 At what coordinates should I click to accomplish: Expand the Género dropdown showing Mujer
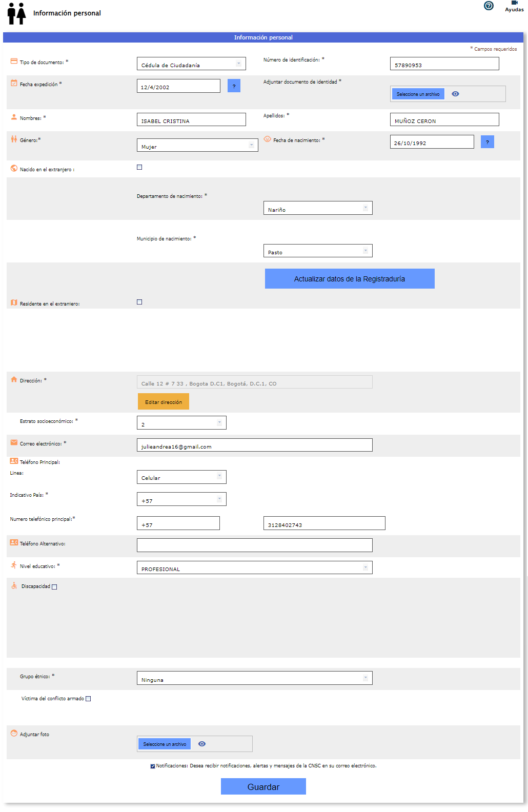(197, 145)
